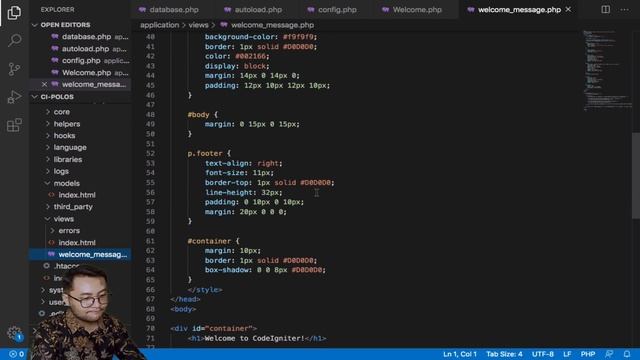Split the editor to the right
Image resolution: width=640 pixels, height=360 pixels.
[x=605, y=9]
